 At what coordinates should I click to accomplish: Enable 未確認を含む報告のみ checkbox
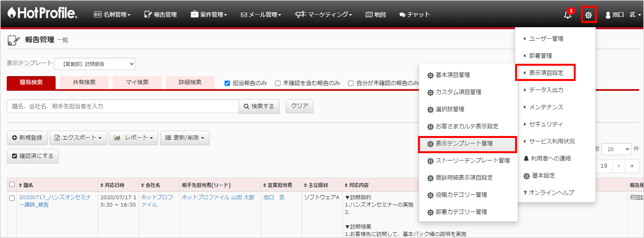coord(277,83)
